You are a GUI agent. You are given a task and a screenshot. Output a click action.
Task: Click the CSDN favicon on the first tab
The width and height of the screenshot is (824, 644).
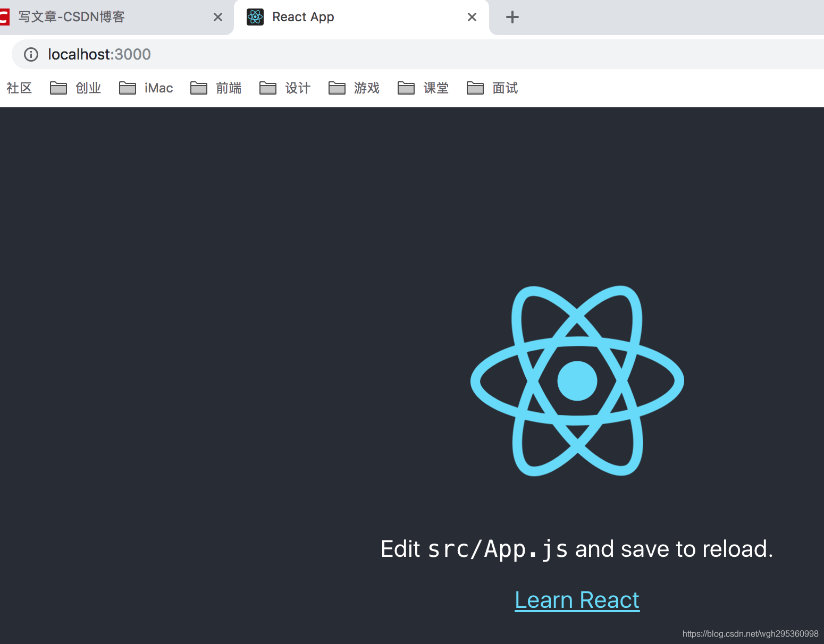point(4,17)
